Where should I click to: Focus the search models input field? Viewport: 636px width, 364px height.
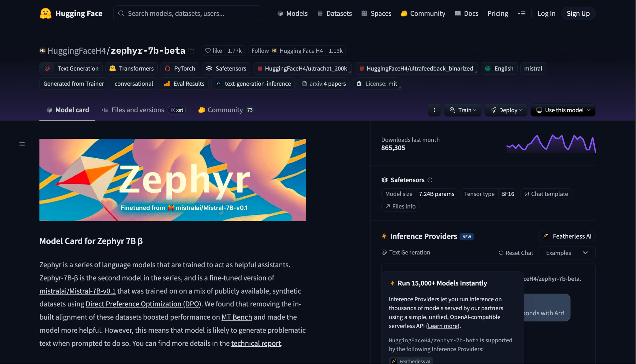[x=188, y=13]
